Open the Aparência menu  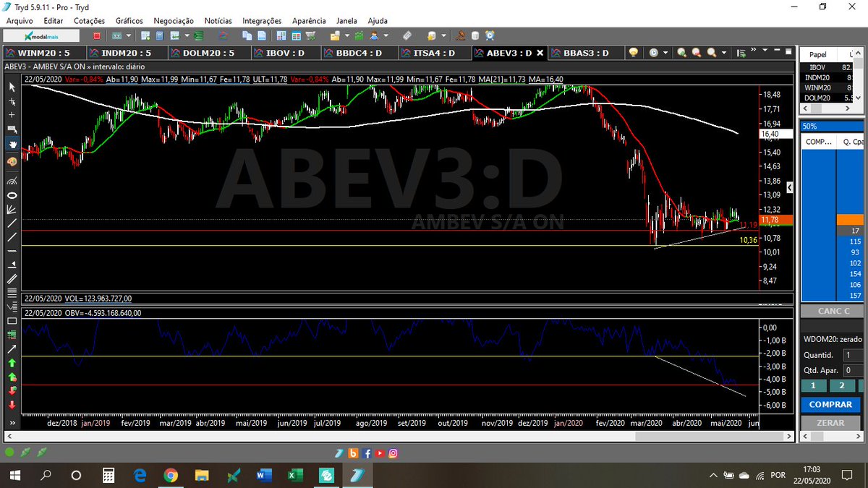(309, 21)
